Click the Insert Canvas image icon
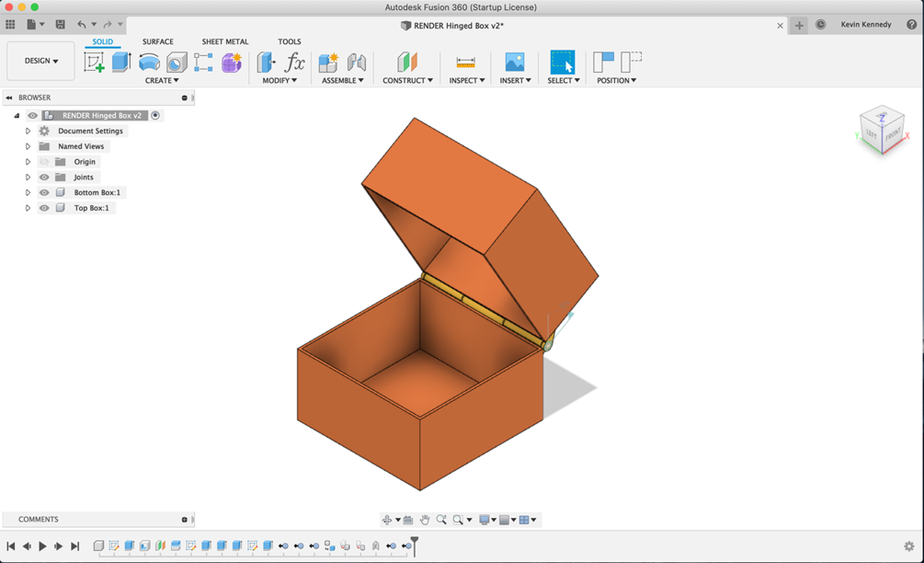This screenshot has height=563, width=924. [x=515, y=63]
